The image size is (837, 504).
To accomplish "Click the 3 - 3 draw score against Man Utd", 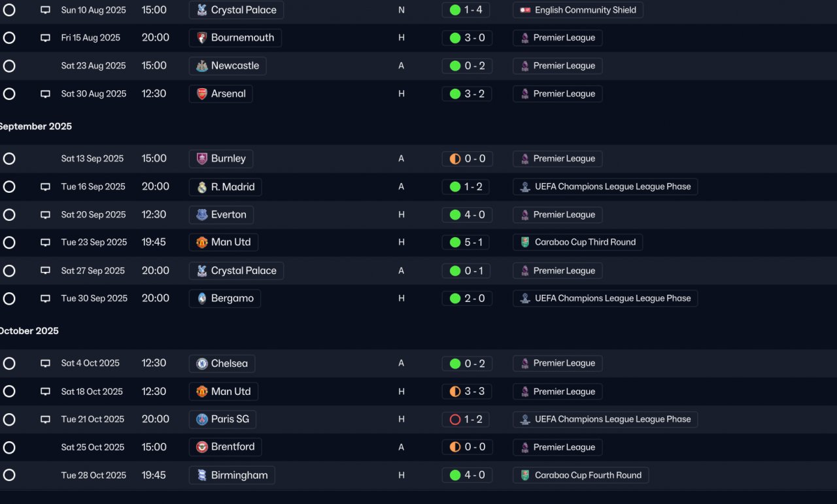I will 467,392.
